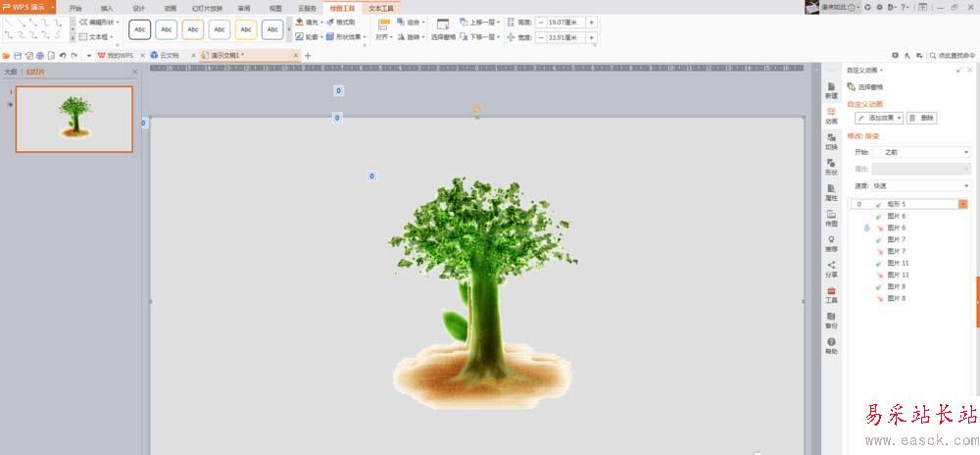The image size is (980, 455).
Task: Open the 备份 sidebar panel
Action: (x=831, y=322)
